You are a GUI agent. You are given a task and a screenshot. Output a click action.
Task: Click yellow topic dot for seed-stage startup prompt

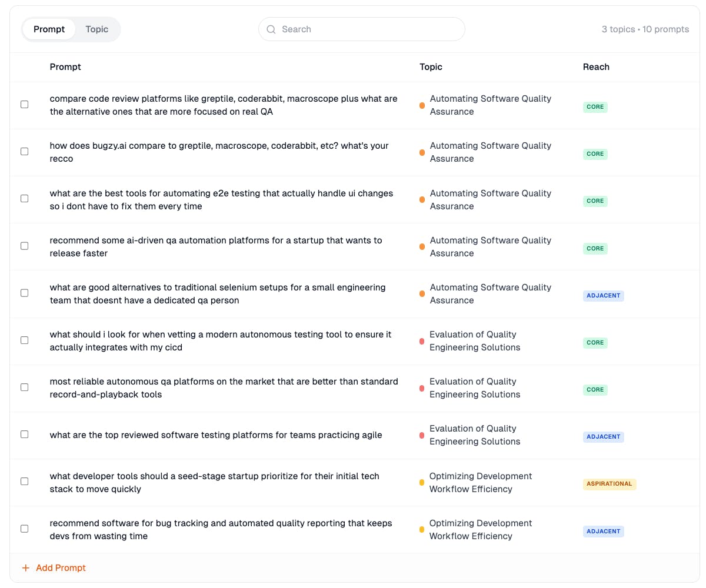[x=422, y=483]
